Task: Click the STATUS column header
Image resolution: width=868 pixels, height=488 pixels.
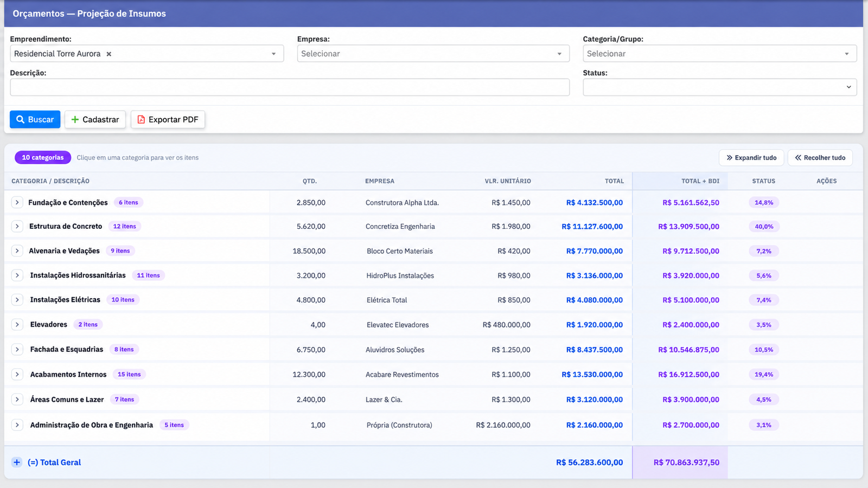Action: tap(763, 181)
